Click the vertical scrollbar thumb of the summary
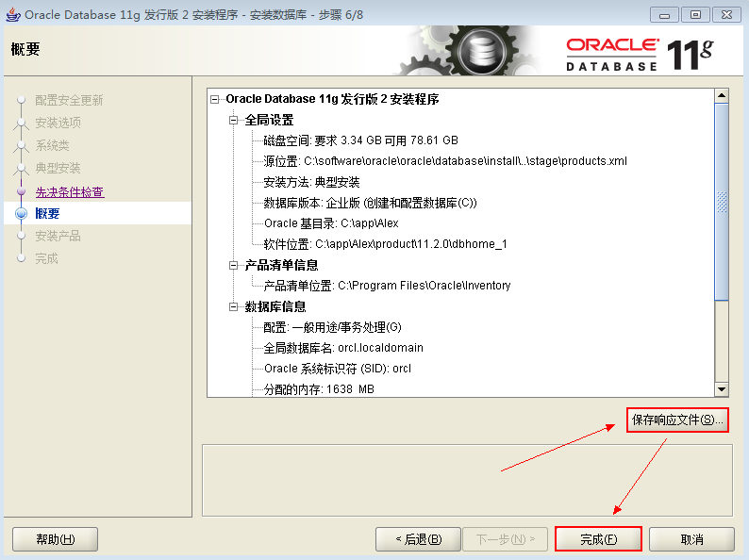The image size is (749, 560). [722, 202]
